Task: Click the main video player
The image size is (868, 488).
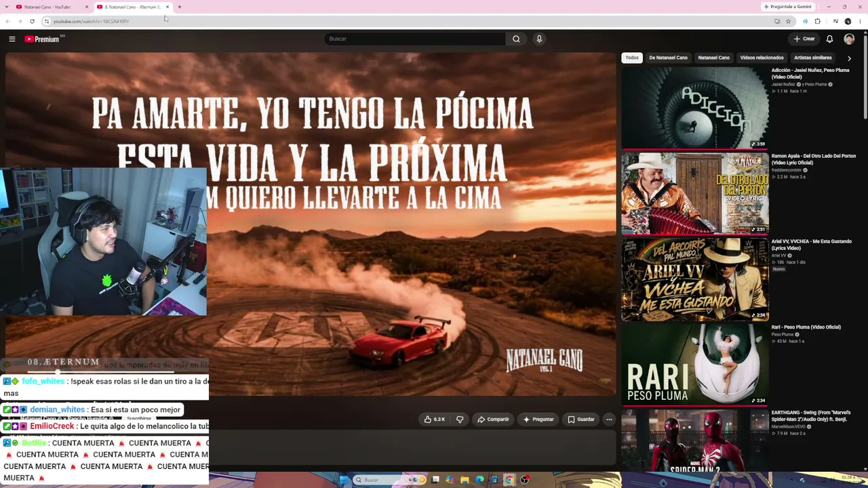Action: click(311, 224)
